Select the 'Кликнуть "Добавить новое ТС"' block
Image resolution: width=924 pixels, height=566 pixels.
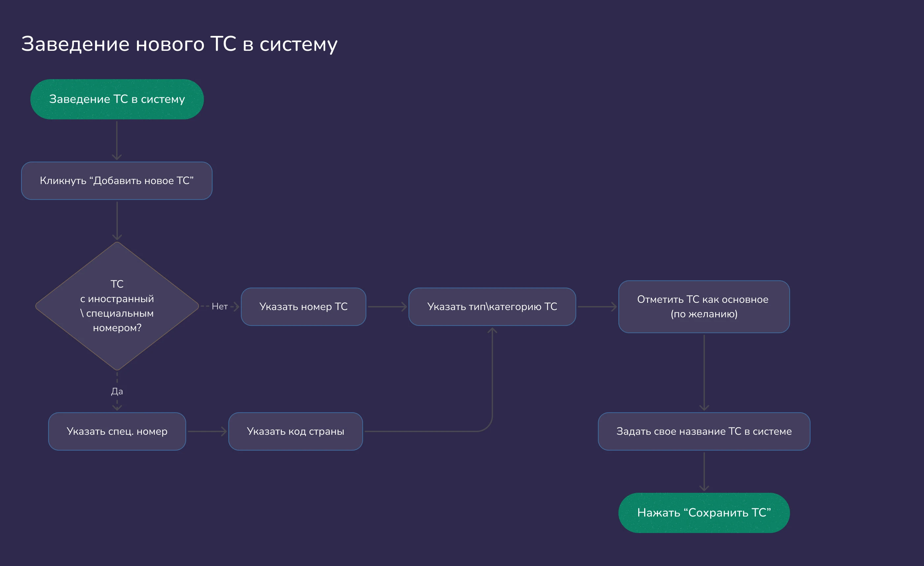(116, 181)
